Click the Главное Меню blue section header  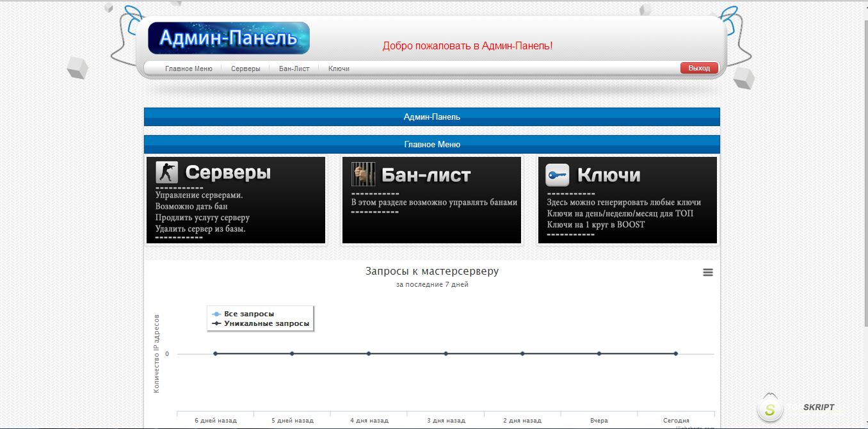click(432, 145)
